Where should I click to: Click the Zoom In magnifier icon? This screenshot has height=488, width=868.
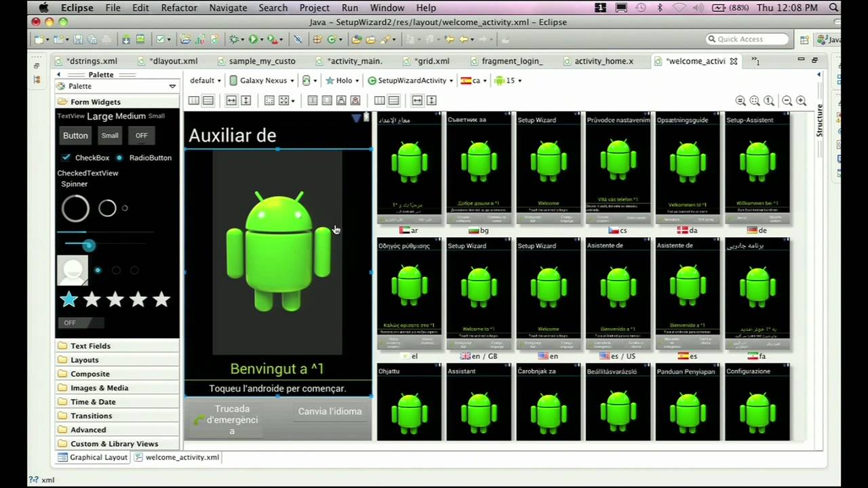(x=802, y=101)
